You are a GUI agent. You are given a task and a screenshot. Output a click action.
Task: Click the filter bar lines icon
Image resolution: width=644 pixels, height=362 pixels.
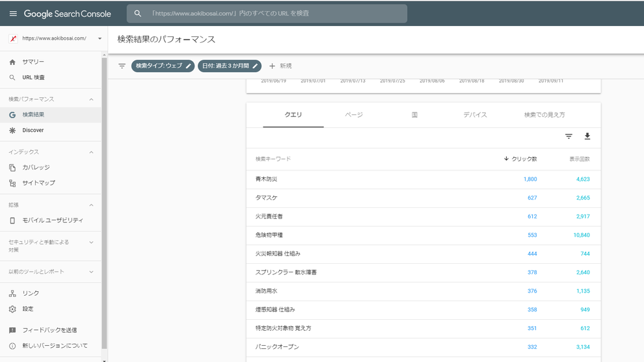122,66
